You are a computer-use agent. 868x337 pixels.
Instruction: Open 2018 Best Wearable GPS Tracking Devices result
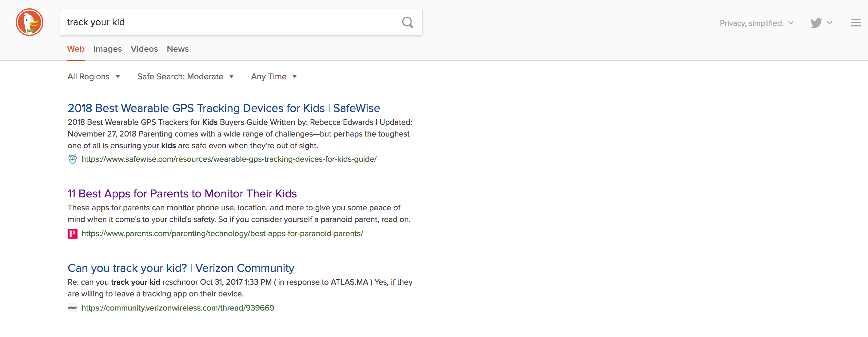[x=224, y=108]
